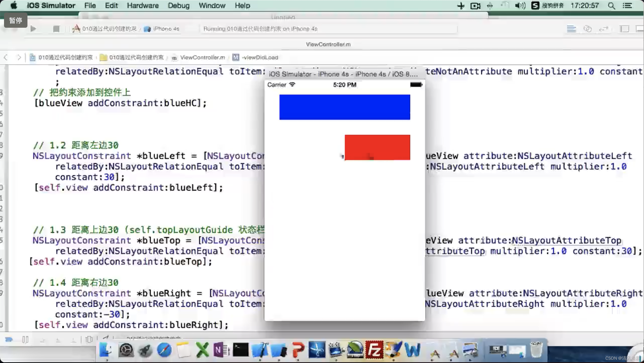Click the 暂停 pause button
Image resolution: width=644 pixels, height=363 pixels.
16,20
